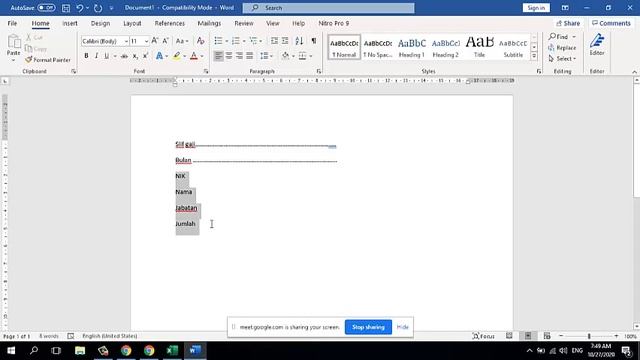Switch to Excel on taskbar

pos(172,350)
